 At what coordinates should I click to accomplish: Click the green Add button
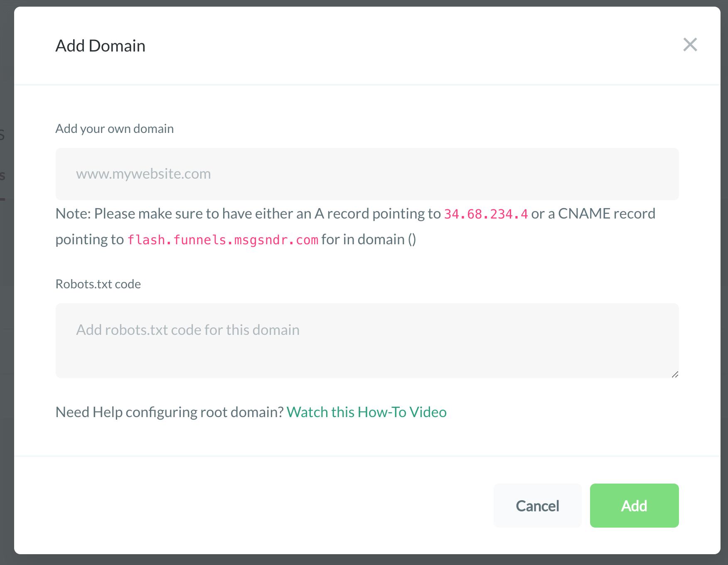pos(634,506)
